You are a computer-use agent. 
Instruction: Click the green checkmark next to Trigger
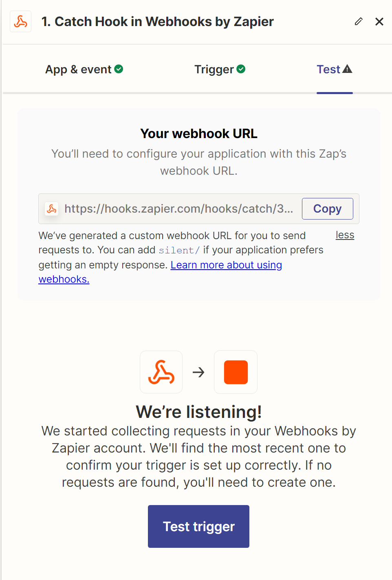(241, 69)
